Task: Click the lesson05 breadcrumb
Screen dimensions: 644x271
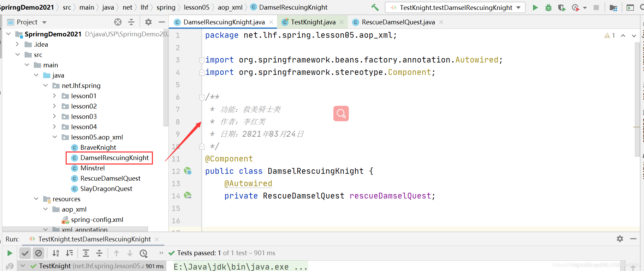Action: [x=197, y=7]
